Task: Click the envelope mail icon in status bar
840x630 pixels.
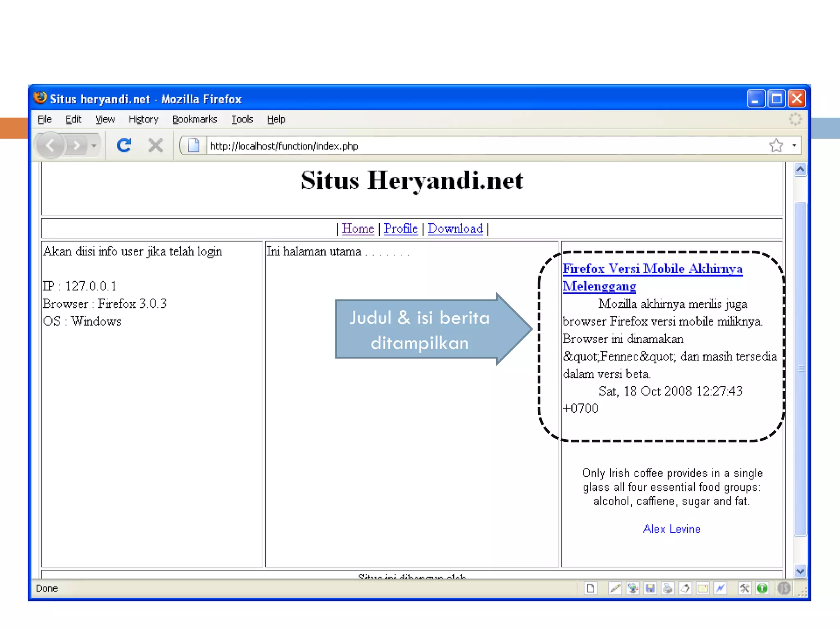Action: pos(703,589)
